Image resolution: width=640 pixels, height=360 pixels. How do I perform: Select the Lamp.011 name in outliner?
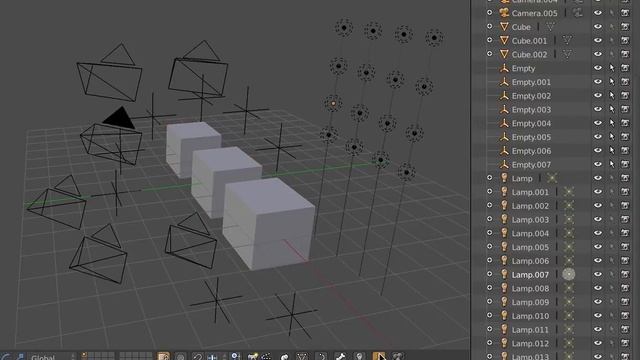(530, 330)
